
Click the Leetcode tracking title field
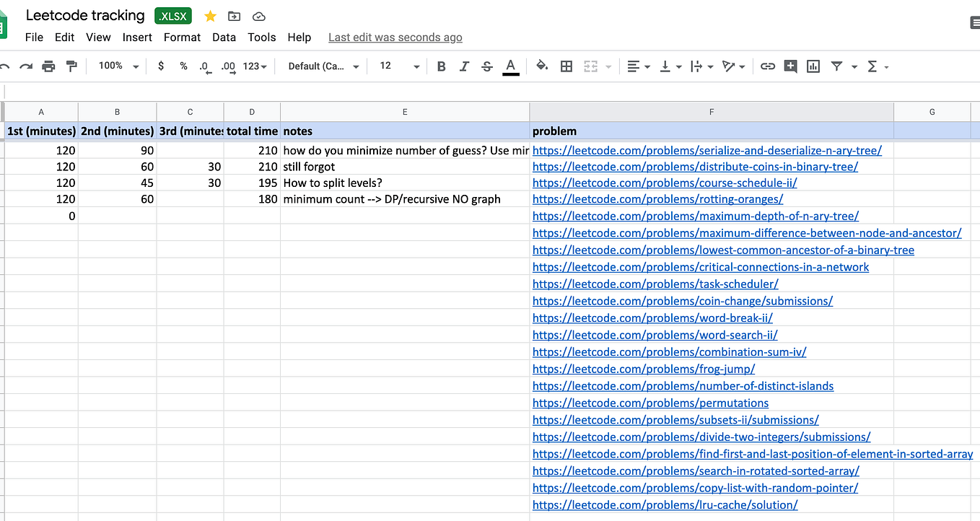tap(85, 15)
